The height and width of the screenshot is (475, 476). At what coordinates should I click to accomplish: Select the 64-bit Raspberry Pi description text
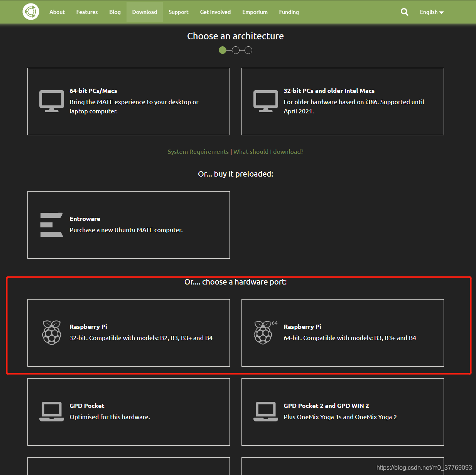[x=350, y=338]
